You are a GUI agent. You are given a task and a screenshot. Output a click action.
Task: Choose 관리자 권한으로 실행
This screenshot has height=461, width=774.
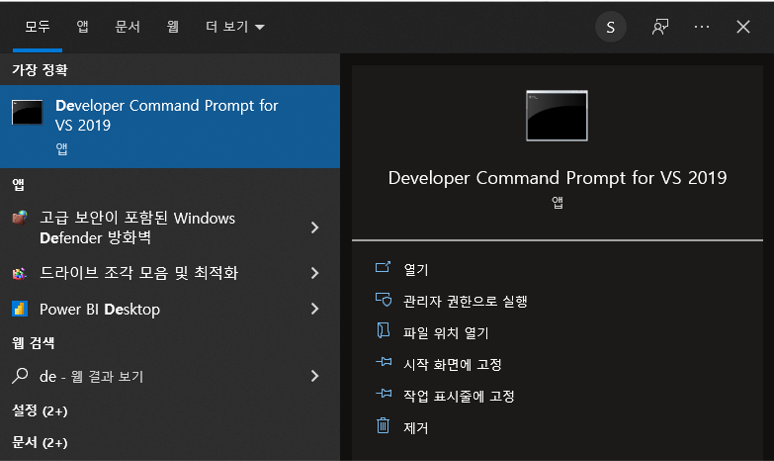pos(465,301)
